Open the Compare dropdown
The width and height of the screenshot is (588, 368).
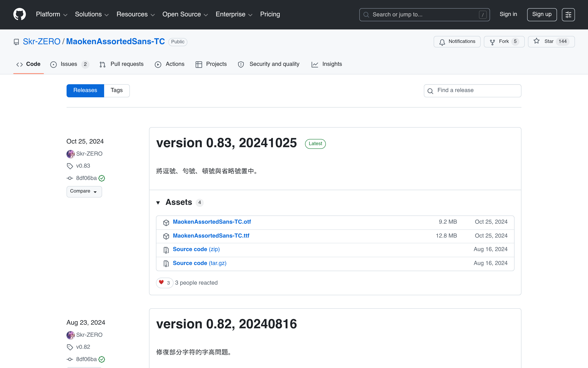coord(84,192)
